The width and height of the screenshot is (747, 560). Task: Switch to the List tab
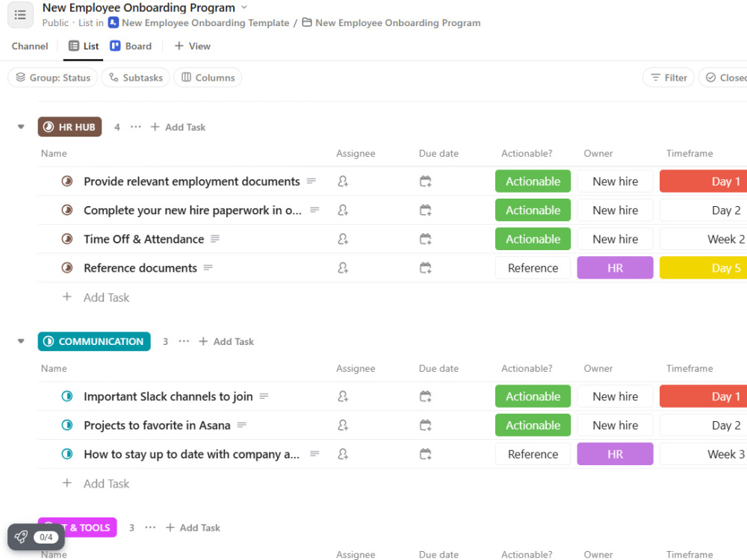[84, 46]
